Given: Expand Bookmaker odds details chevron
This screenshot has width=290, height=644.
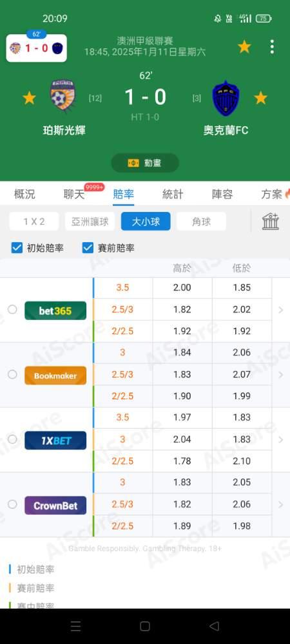Looking at the screenshot, I should (x=281, y=375).
